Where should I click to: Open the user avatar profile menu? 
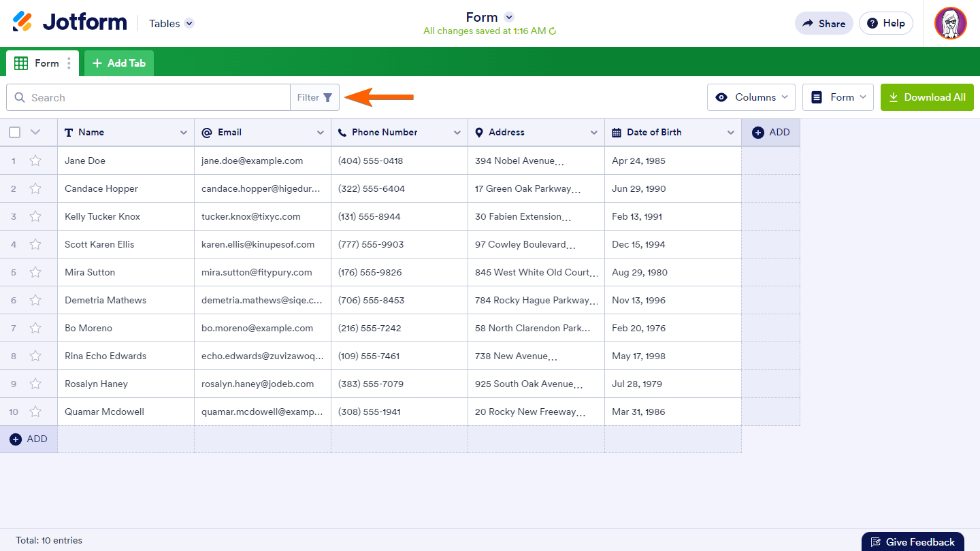(x=950, y=23)
